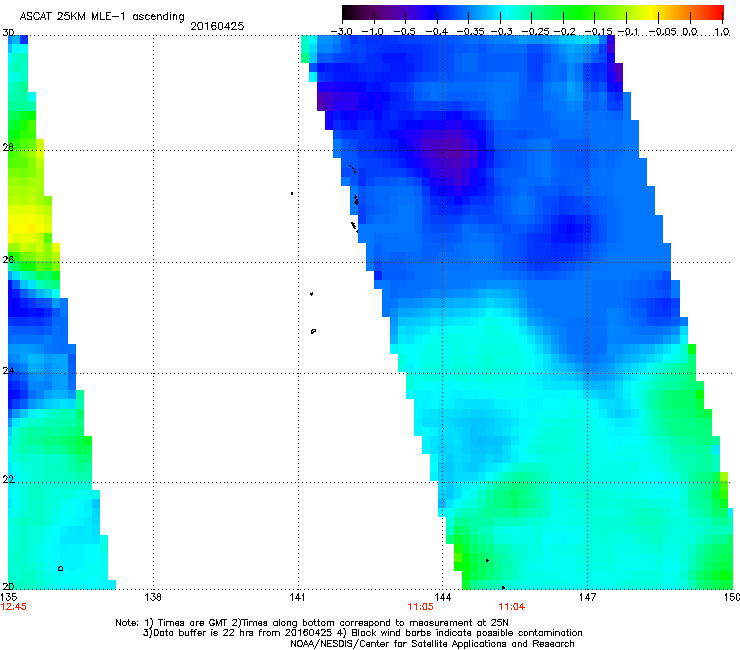The width and height of the screenshot is (740, 650).
Task: Click the small island outline near 136E 20N
Action: click(60, 568)
